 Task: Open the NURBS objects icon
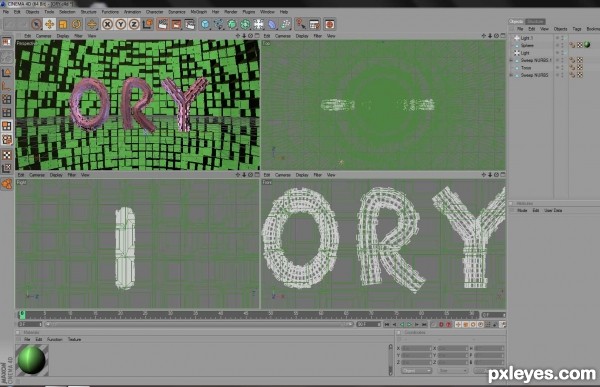(232, 24)
